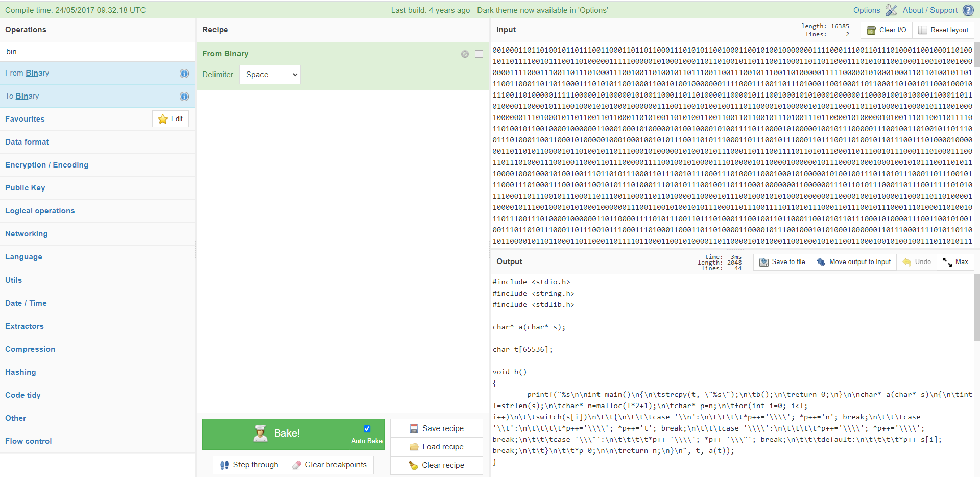Expand the Data format category
980x477 pixels.
click(27, 142)
